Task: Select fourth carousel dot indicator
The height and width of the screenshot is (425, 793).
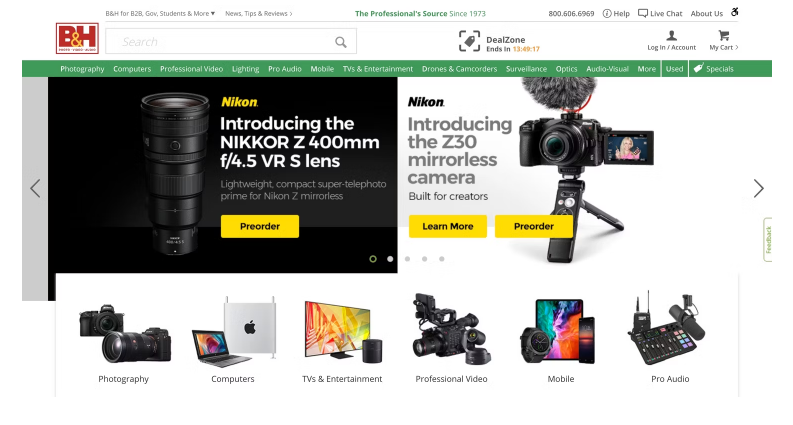Action: pos(424,259)
